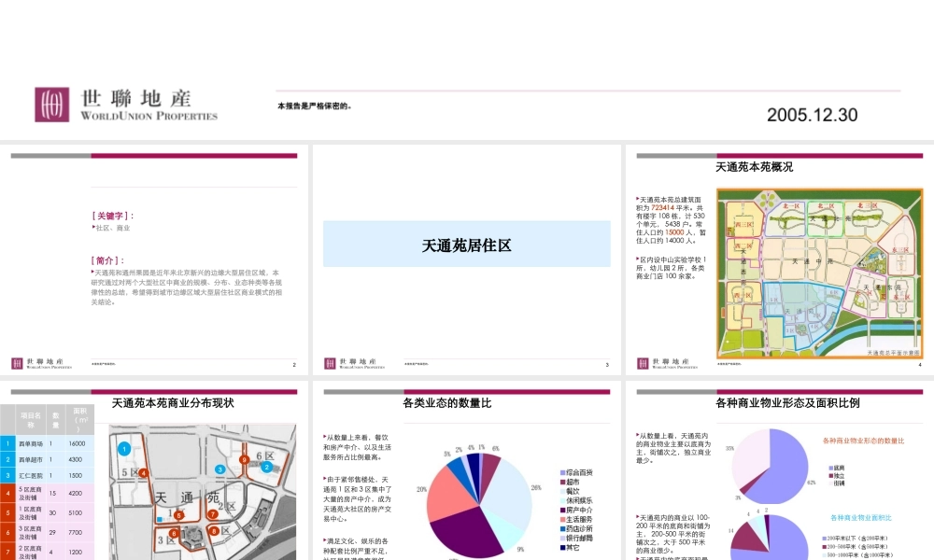Click the blue marker 1 on the distribution map
Image resolution: width=934 pixels, height=560 pixels.
124,449
